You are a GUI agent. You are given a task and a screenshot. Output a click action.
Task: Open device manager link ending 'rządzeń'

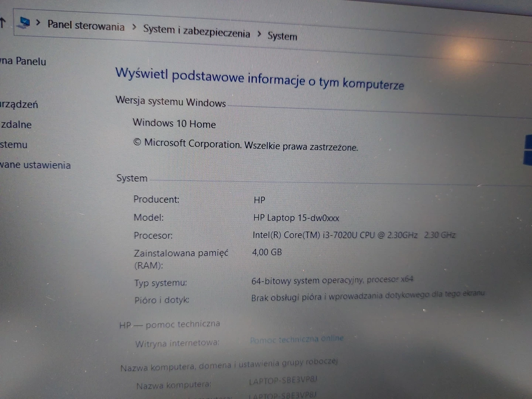click(19, 104)
